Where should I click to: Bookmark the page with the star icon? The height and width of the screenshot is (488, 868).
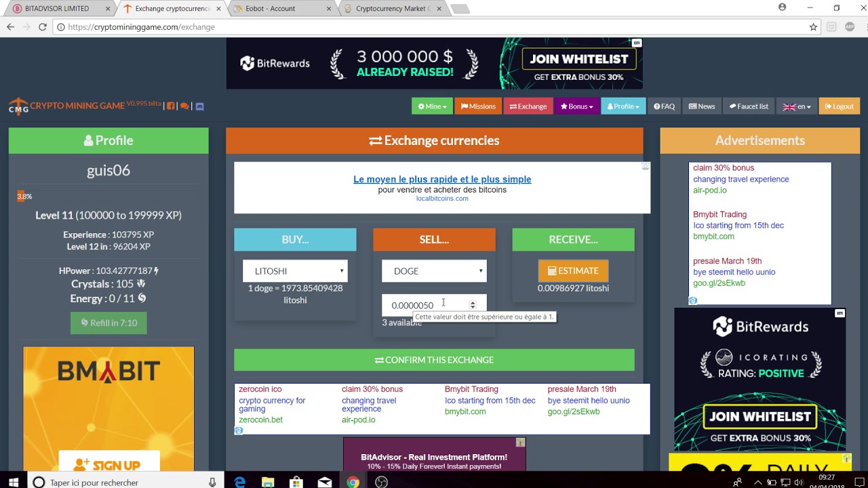[x=813, y=27]
